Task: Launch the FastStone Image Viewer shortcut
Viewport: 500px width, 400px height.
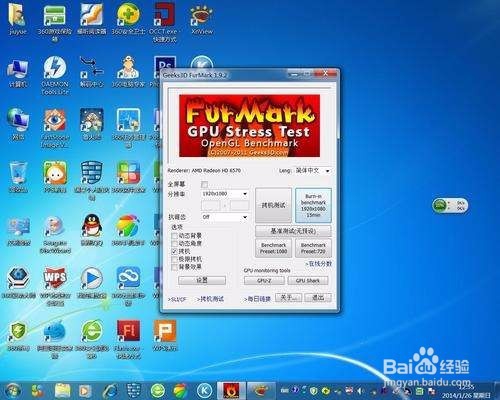Action: tap(55, 128)
